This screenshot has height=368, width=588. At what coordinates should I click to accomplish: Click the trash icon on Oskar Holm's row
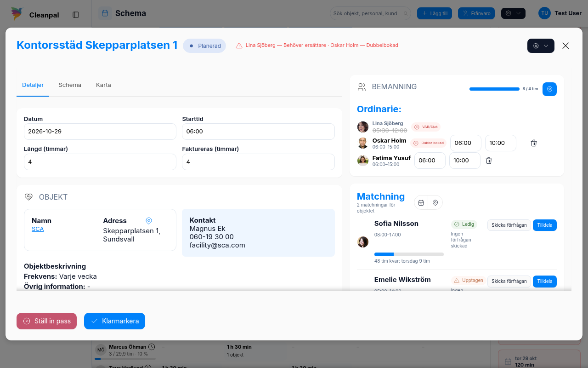[534, 143]
